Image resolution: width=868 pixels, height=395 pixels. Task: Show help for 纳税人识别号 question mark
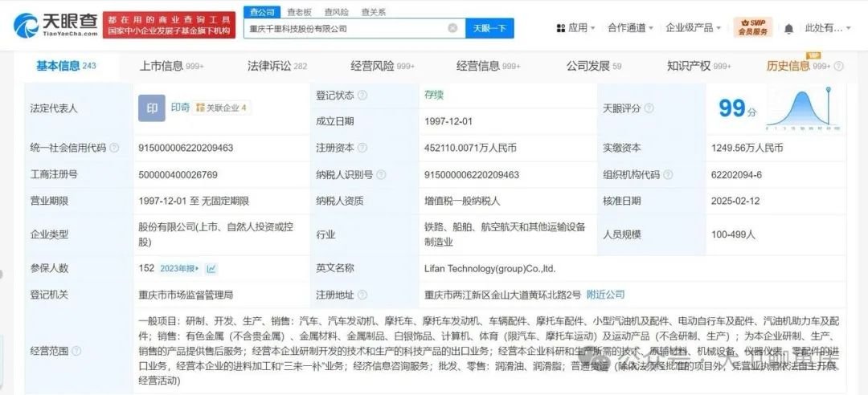tap(381, 175)
